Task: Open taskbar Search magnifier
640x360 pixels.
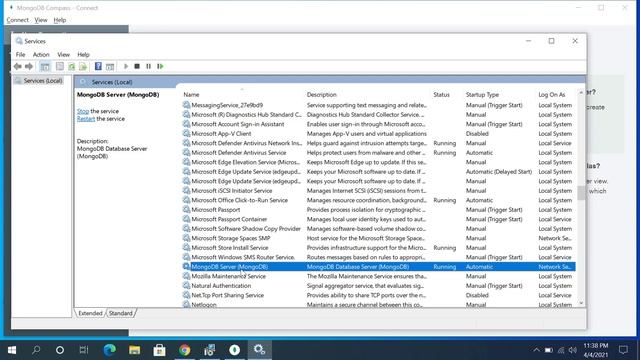Action: click(36, 350)
